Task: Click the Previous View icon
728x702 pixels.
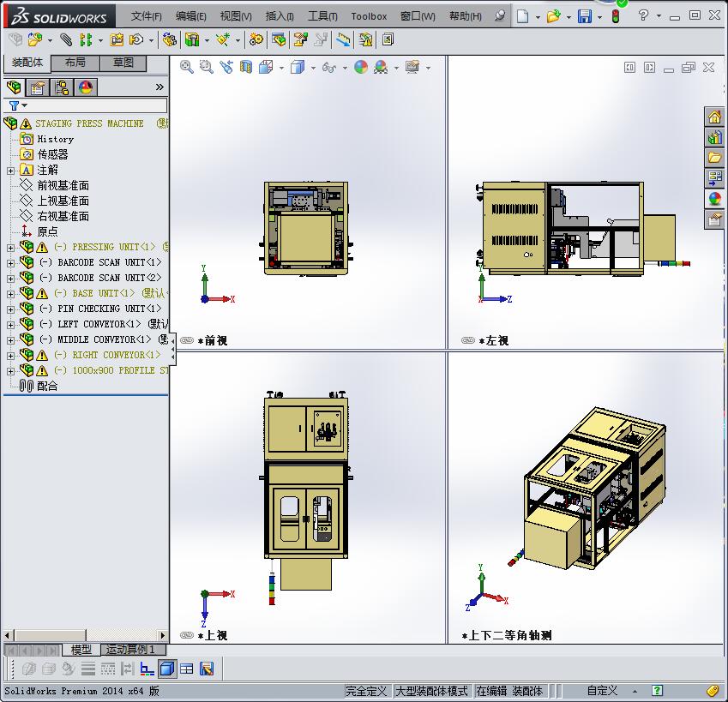Action: coord(226,67)
